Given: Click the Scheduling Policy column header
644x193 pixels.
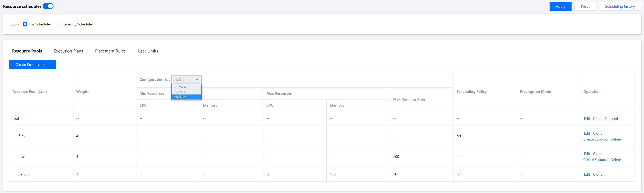Looking at the screenshot, I should (471, 92).
